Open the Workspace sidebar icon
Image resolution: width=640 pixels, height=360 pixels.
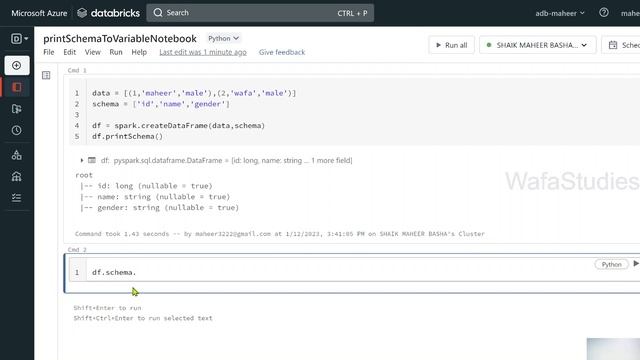17,87
